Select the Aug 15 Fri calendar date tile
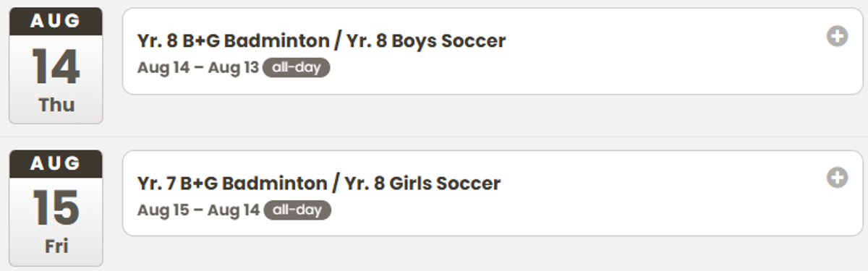Image resolution: width=868 pixels, height=271 pixels. coord(56,208)
